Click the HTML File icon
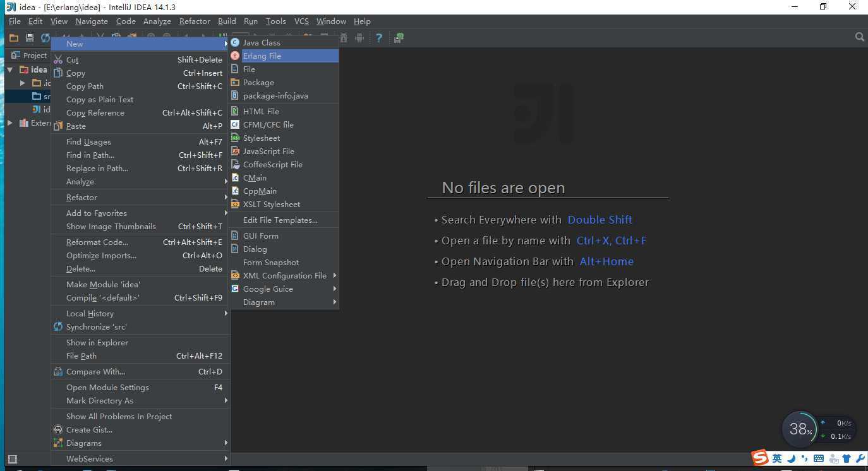The width and height of the screenshot is (868, 471). click(x=235, y=111)
